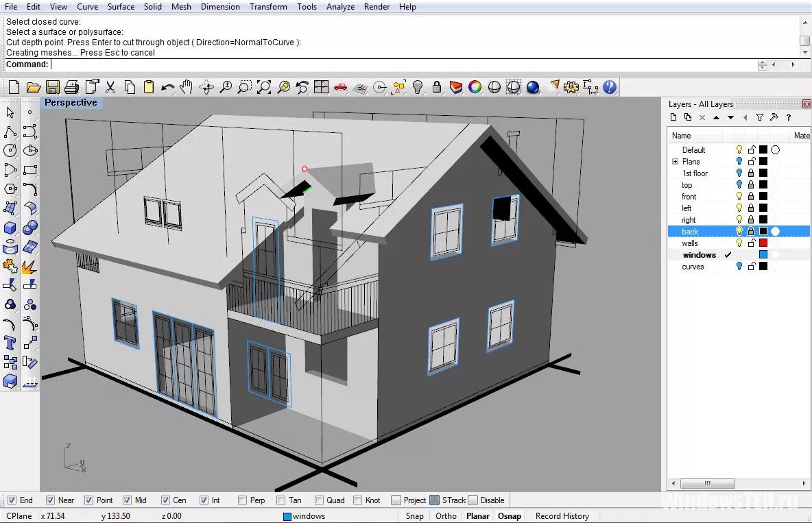
Task: Open the command line history stepper
Action: pyautogui.click(x=763, y=64)
